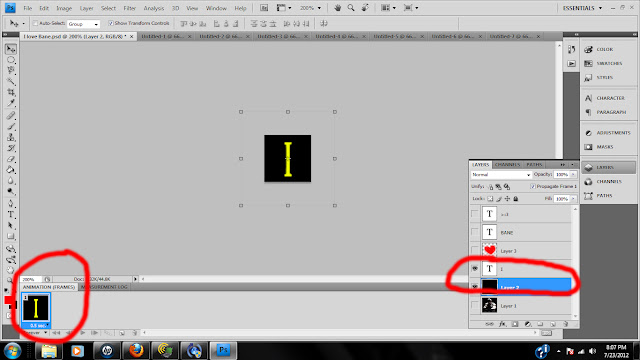
Task: Click the Create new layer icon in Layers panel
Action: (x=553, y=324)
